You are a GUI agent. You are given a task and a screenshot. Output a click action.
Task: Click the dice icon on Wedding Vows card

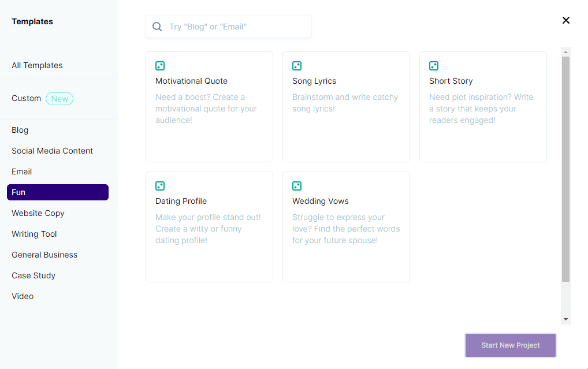(297, 186)
